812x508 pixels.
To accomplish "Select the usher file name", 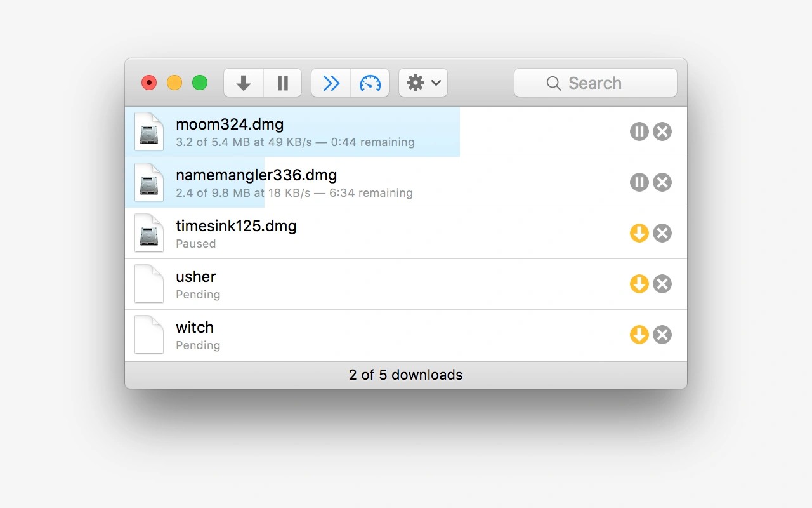I will pyautogui.click(x=196, y=277).
